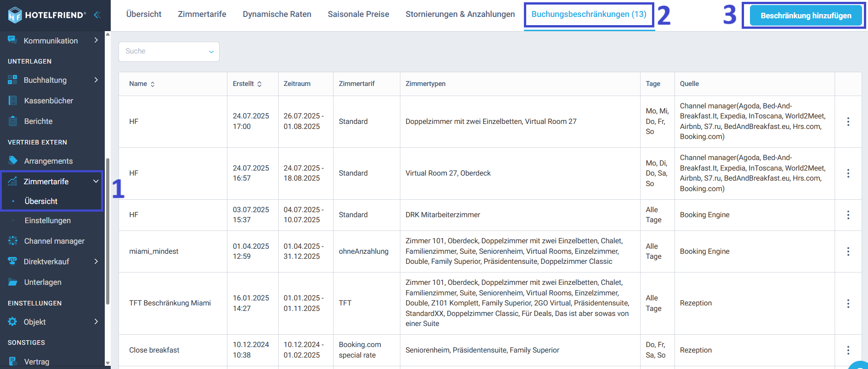This screenshot has height=369, width=868.
Task: Open Kassenbücher via its sidebar icon
Action: pyautogui.click(x=13, y=101)
